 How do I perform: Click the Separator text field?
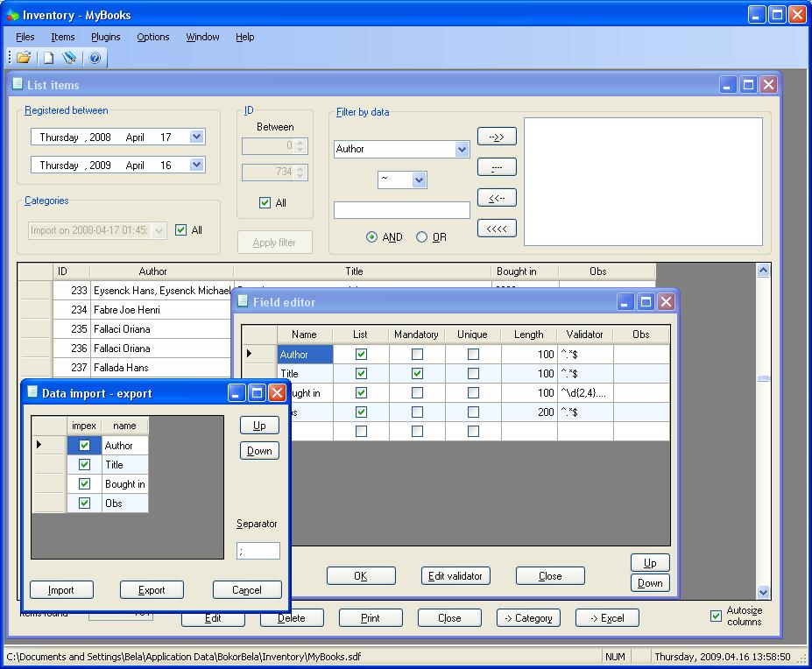pos(258,551)
